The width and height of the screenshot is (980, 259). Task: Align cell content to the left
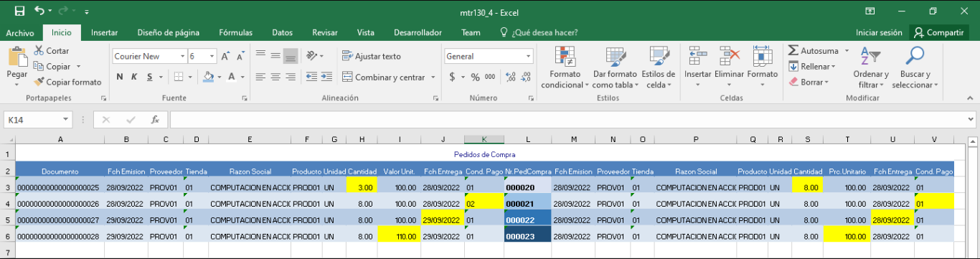(x=260, y=77)
